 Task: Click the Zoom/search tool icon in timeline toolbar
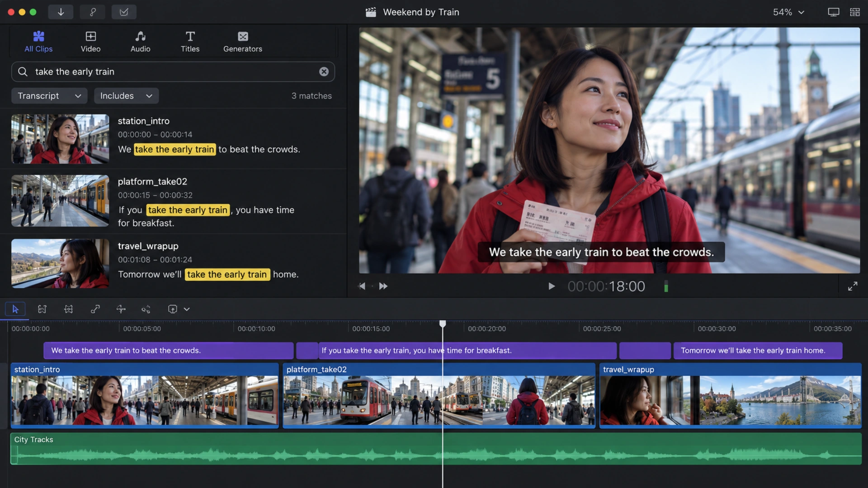[x=146, y=310]
